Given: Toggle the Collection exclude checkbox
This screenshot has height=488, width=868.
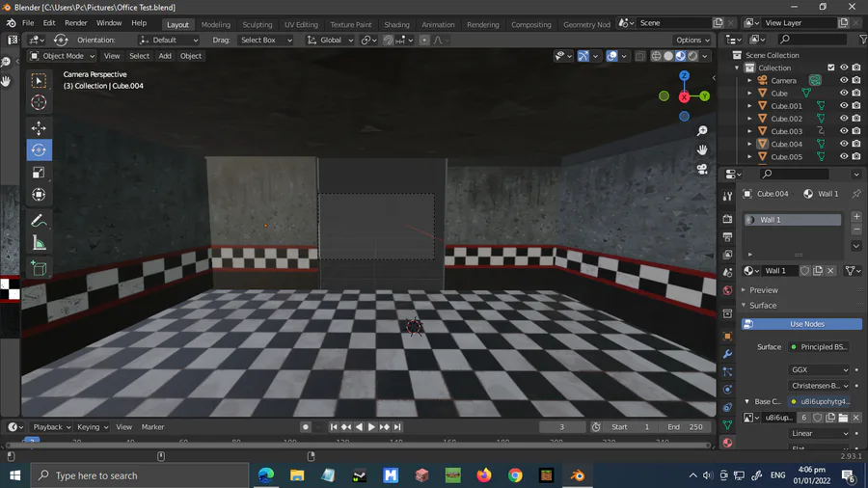Looking at the screenshot, I should click(x=831, y=68).
